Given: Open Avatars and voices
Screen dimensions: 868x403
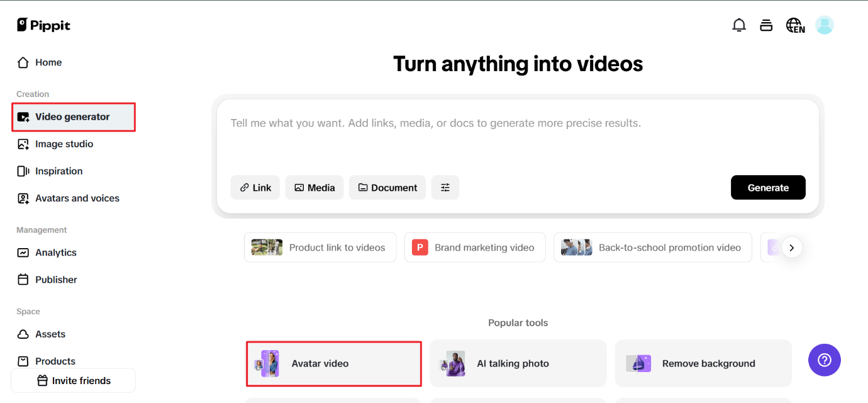Looking at the screenshot, I should tap(77, 198).
